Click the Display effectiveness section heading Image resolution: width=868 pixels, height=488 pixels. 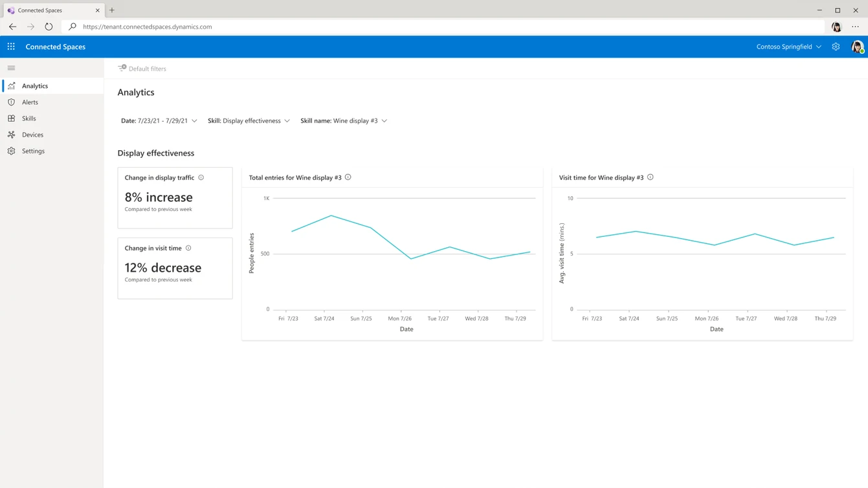(156, 153)
